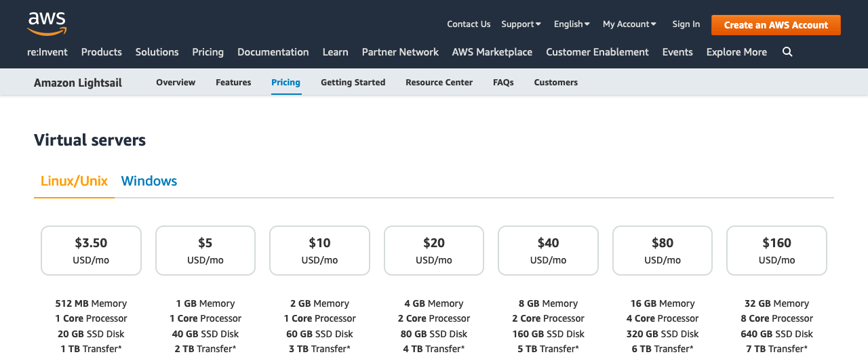Click the 2 TB Transfer* text
The width and height of the screenshot is (868, 363).
(205, 349)
